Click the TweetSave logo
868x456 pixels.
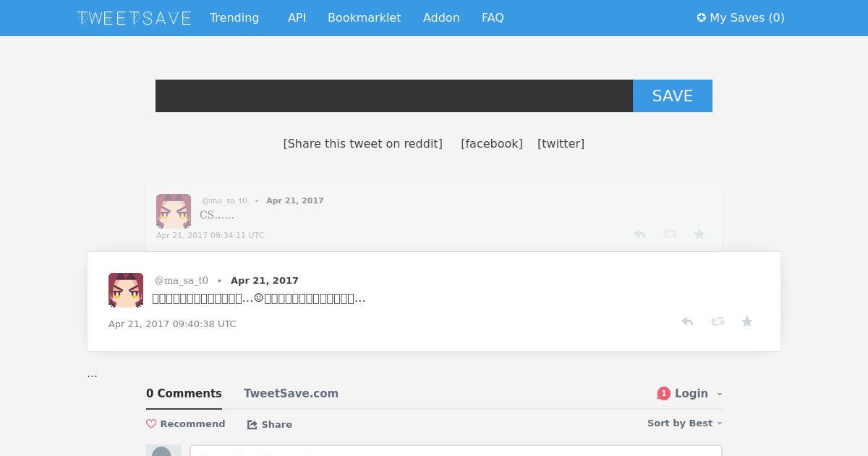(x=134, y=18)
